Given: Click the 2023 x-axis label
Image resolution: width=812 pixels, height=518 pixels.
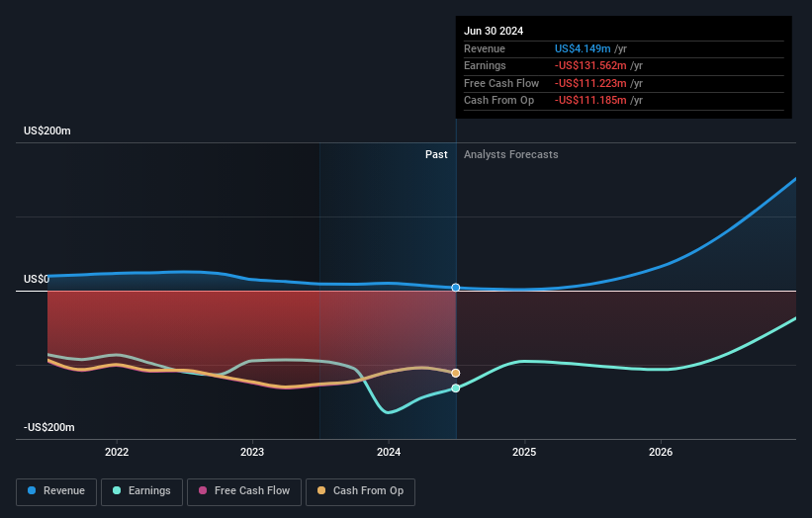Looking at the screenshot, I should [x=252, y=453].
